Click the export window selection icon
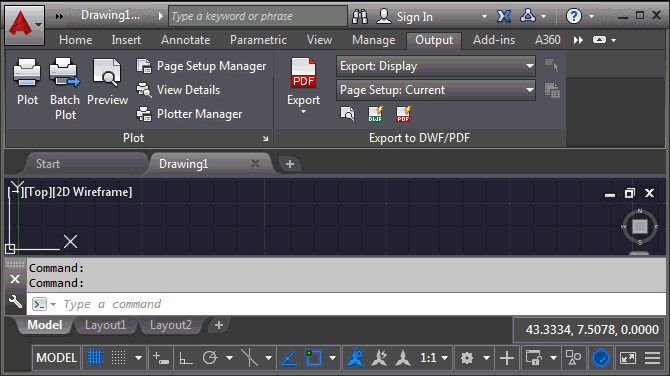Viewport: 670px width, 376px height. (x=552, y=65)
